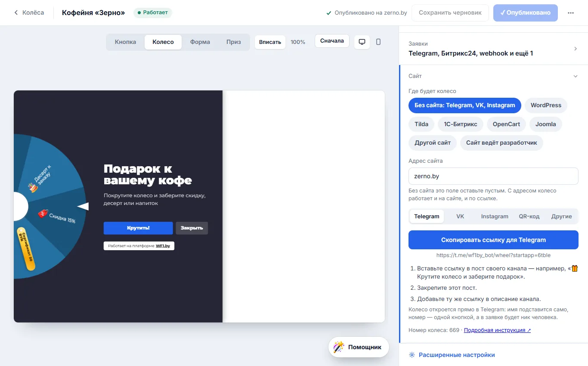Open the Подробная инструкция link
The height and width of the screenshot is (366, 588).
click(x=497, y=330)
